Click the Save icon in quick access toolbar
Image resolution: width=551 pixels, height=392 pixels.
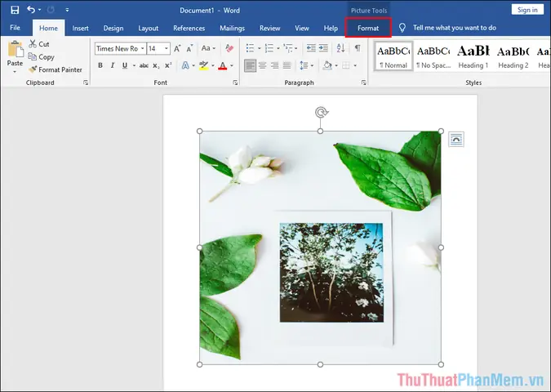point(15,10)
